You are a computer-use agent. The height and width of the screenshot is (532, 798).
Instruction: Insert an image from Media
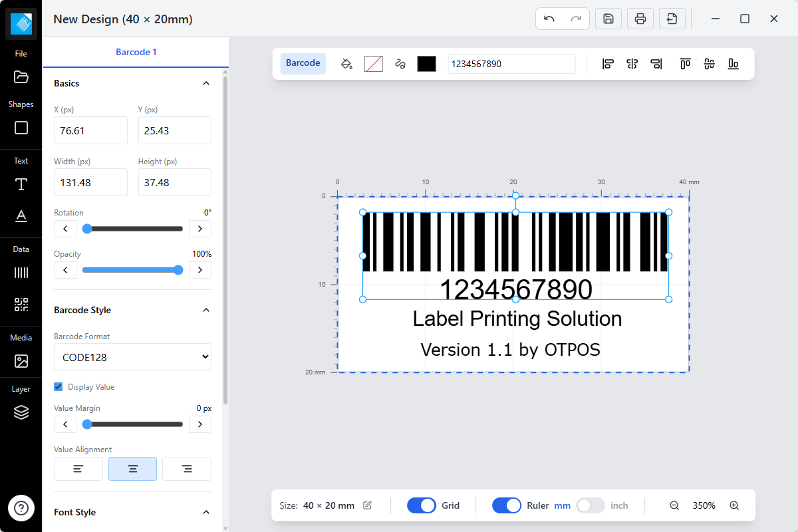tap(21, 361)
